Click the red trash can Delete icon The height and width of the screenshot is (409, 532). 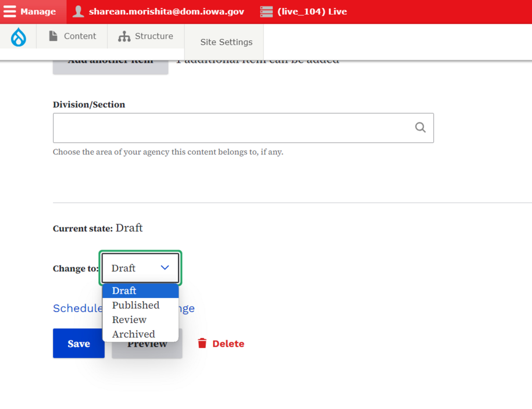tap(202, 343)
